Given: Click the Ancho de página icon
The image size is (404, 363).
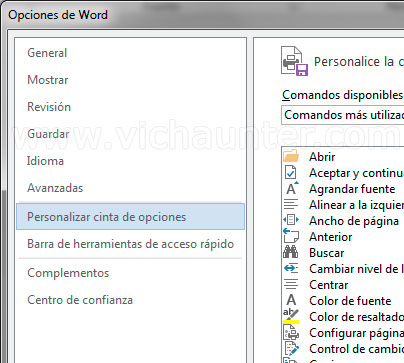Looking at the screenshot, I should 291,220.
